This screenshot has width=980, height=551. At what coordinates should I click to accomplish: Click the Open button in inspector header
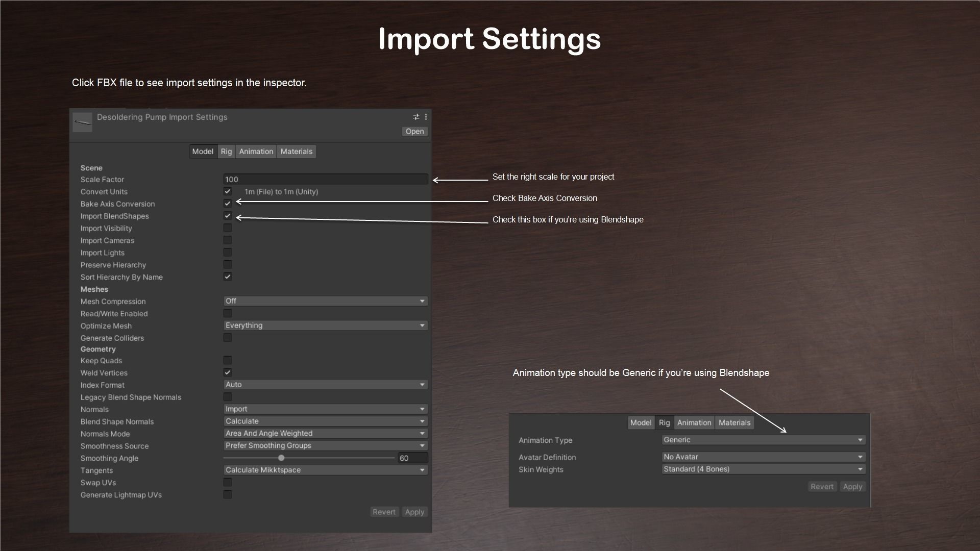pos(414,132)
